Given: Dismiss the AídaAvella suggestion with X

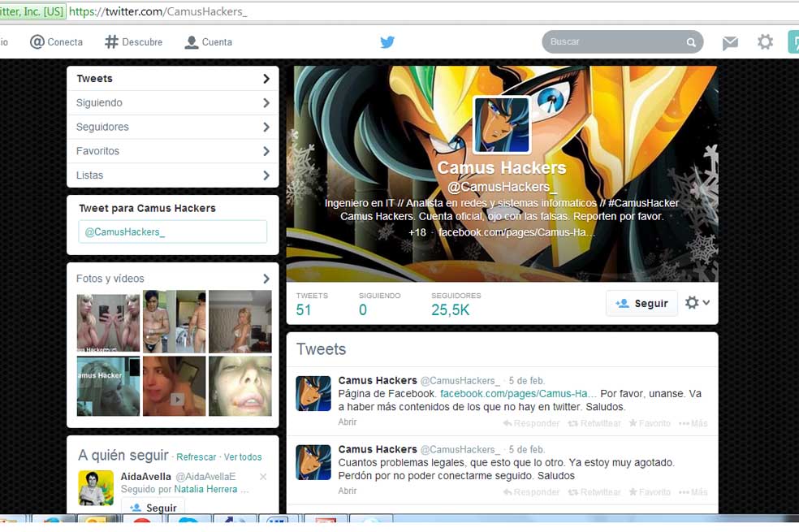Looking at the screenshot, I should pos(263,477).
